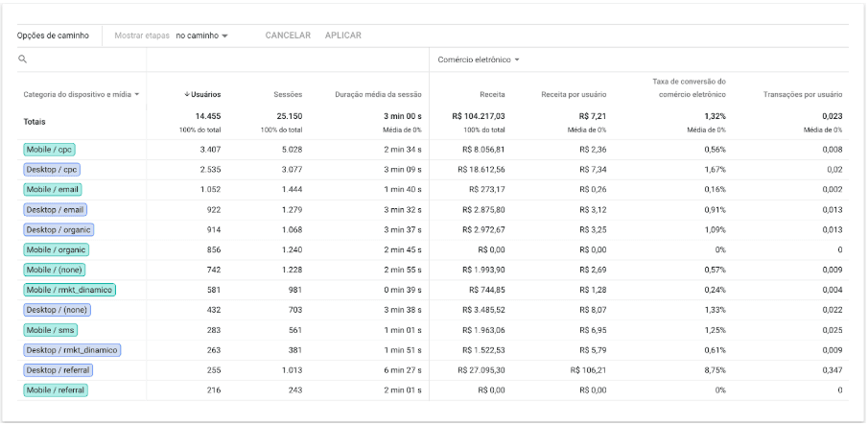This screenshot has height=425, width=868.
Task: Select the Opções de caminho tab
Action: tap(53, 35)
